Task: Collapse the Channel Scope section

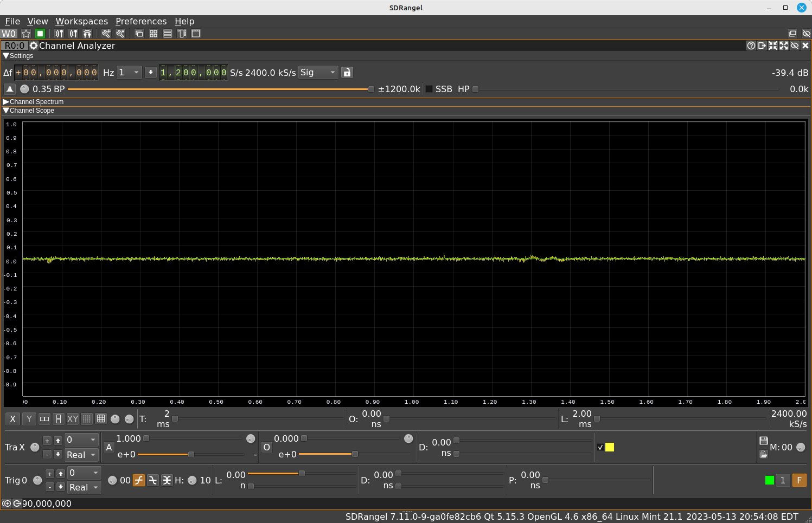Action: [6, 111]
